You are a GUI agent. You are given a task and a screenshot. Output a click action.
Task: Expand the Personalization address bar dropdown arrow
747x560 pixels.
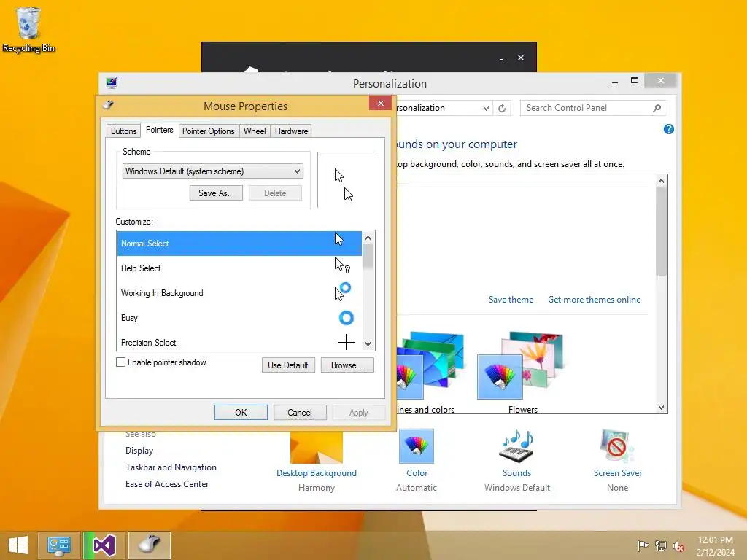pyautogui.click(x=485, y=108)
